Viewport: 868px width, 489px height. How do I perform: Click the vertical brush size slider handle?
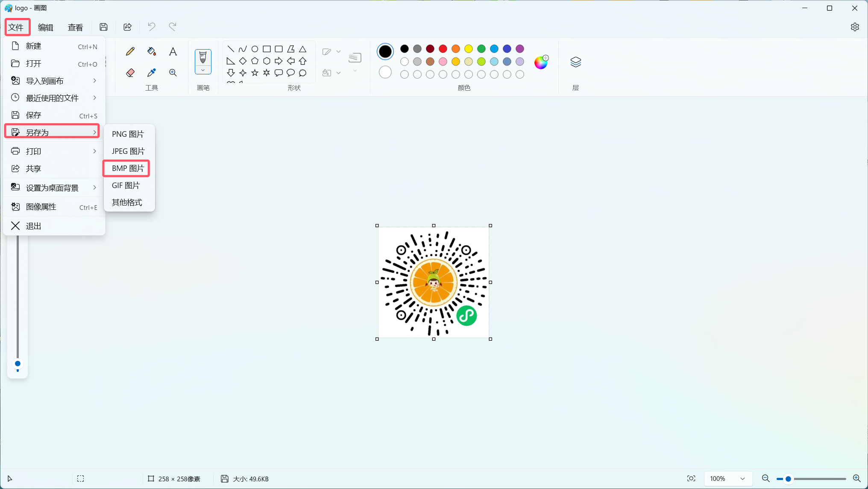(x=18, y=364)
